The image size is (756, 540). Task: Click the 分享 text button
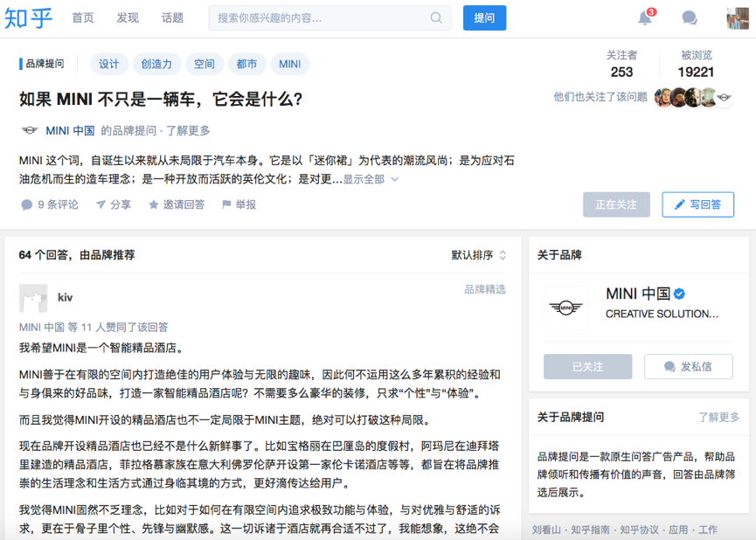point(121,205)
